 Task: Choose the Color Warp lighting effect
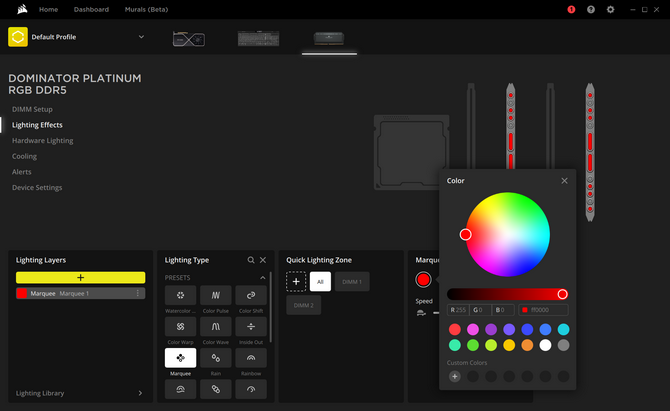[x=180, y=326]
